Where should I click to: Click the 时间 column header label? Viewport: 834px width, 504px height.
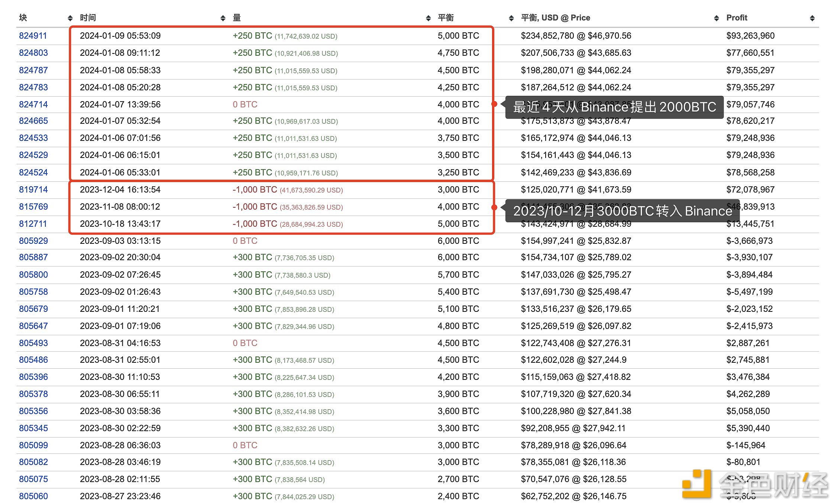88,18
